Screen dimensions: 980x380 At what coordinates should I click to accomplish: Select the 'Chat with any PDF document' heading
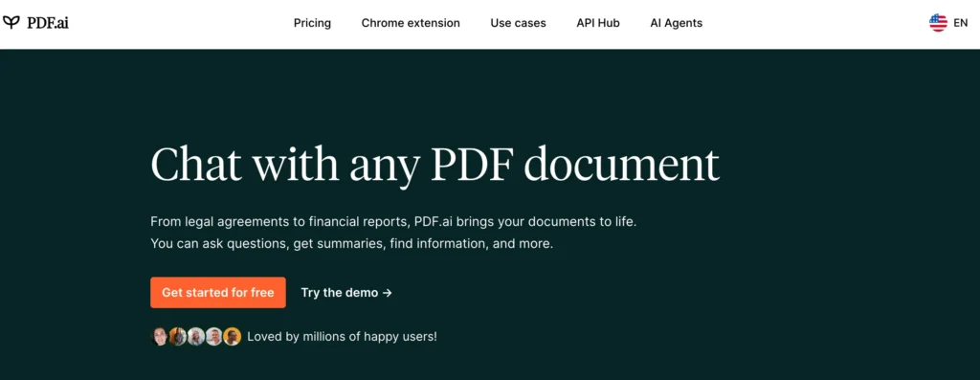435,165
